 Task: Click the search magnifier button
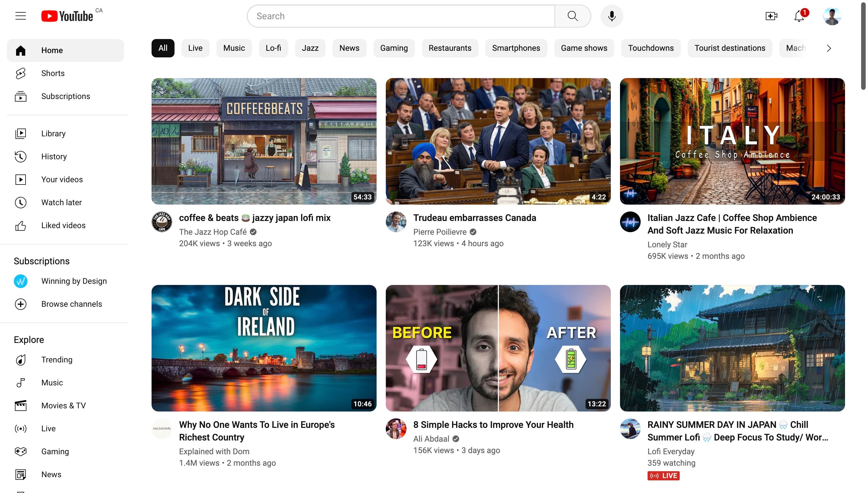573,16
